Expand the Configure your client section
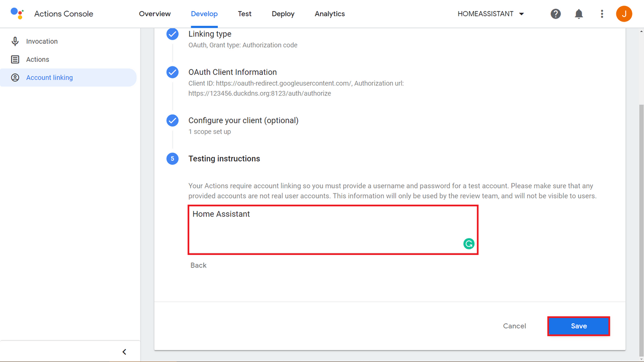Image resolution: width=644 pixels, height=362 pixels. (244, 121)
